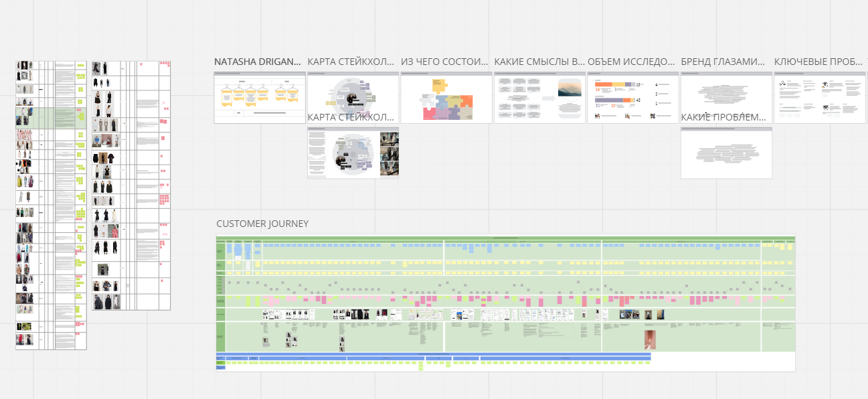
Task: Click the ОБЪЕМ ИССЛЕДО frame title
Action: point(631,62)
